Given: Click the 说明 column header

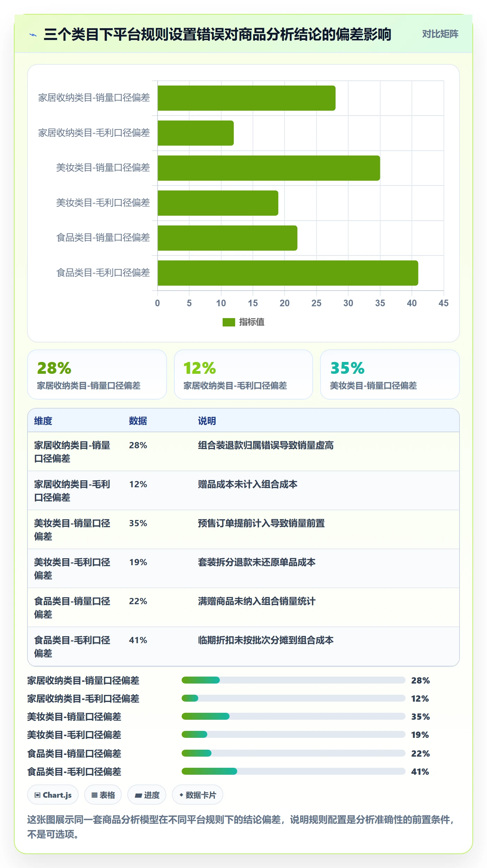Looking at the screenshot, I should [207, 421].
